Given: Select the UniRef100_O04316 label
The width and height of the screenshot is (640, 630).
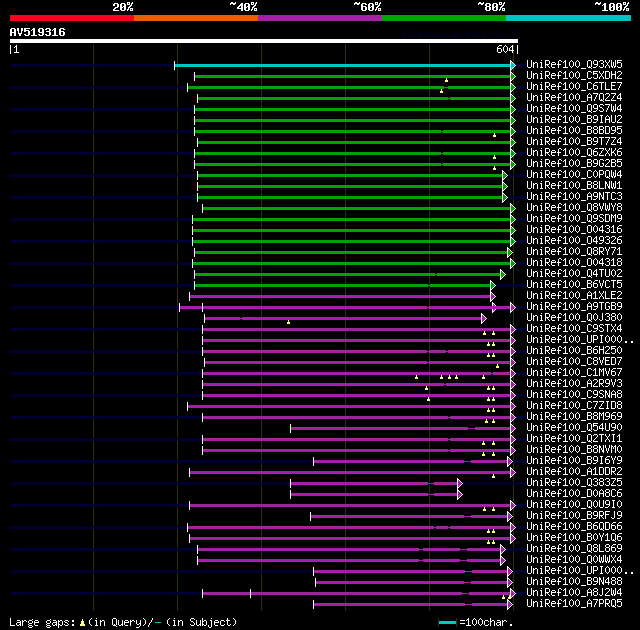Looking at the screenshot, I should coord(574,230).
